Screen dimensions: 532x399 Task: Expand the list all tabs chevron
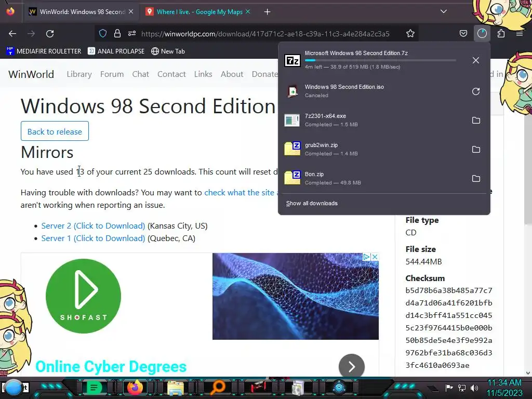click(444, 11)
